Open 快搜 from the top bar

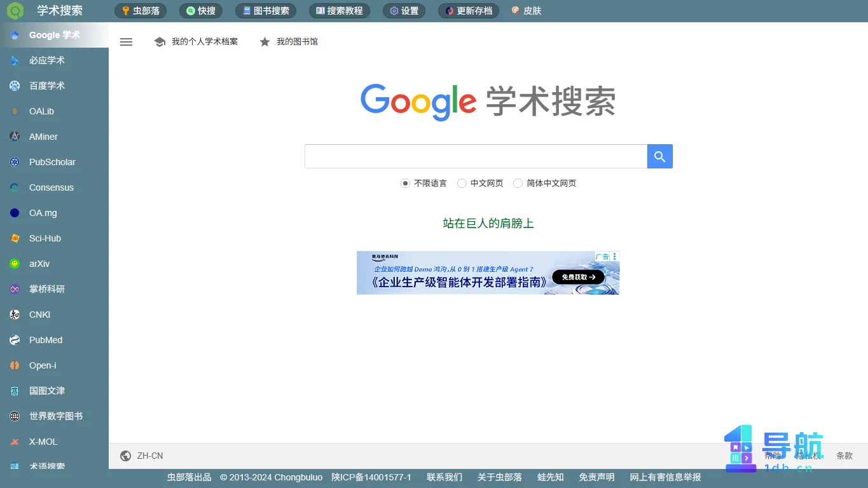[201, 11]
